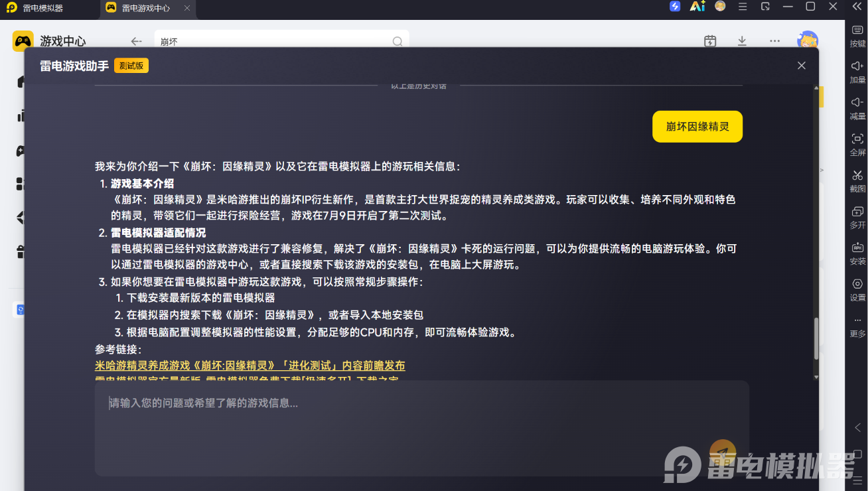Screen dimensions: 868x491
Task: Click the 游戏基本介绍 heading
Action: (x=142, y=183)
